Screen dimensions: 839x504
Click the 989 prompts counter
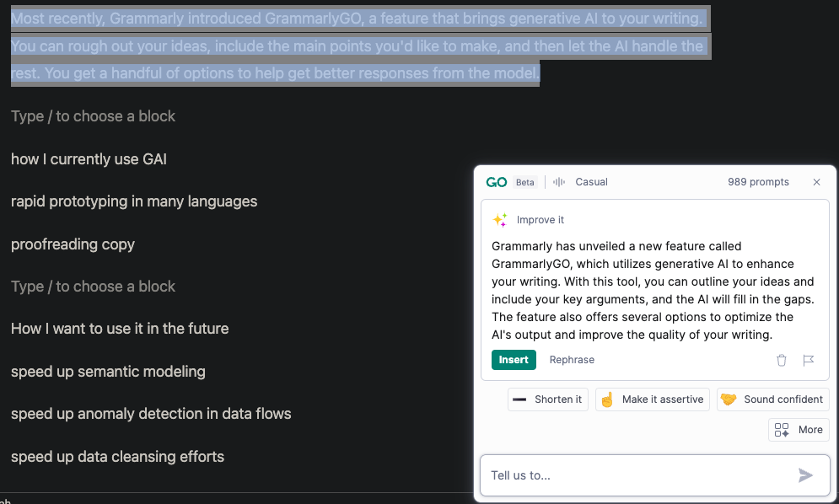[x=758, y=182]
